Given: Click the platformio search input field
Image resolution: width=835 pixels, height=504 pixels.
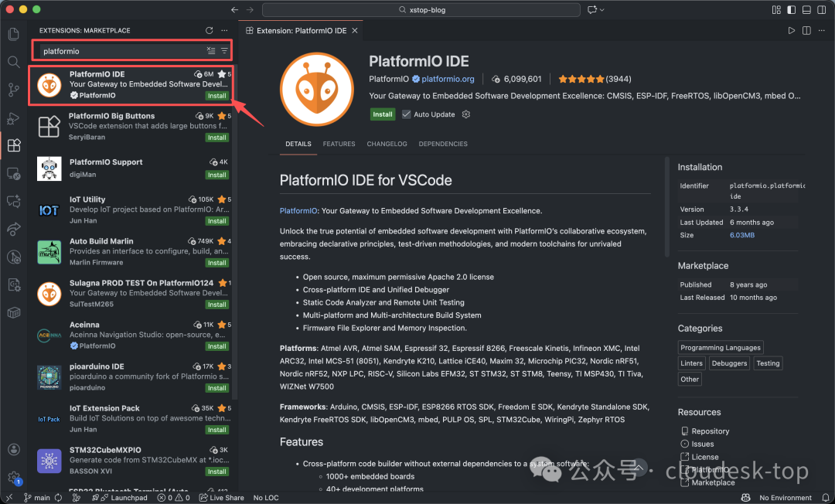Looking at the screenshot, I should [x=122, y=51].
